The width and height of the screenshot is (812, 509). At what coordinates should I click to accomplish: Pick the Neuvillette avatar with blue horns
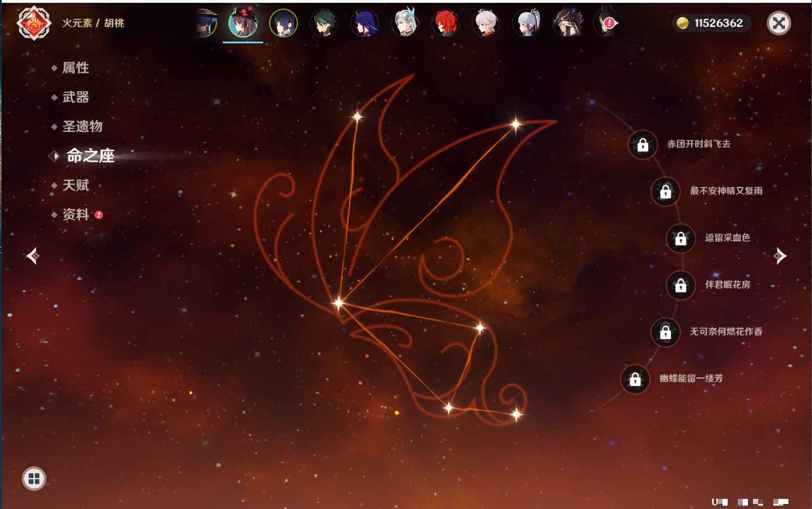coord(405,23)
